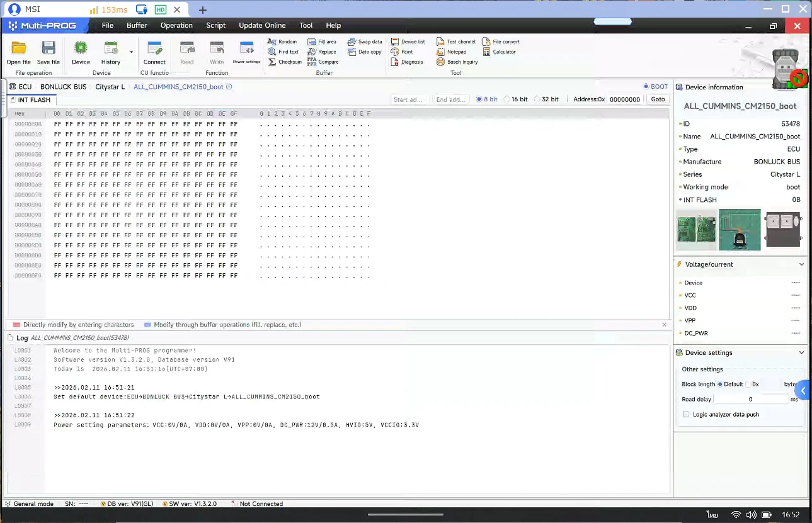Screen dimensions: 812x523
Task: Open the Buffer menu
Action: pos(137,25)
